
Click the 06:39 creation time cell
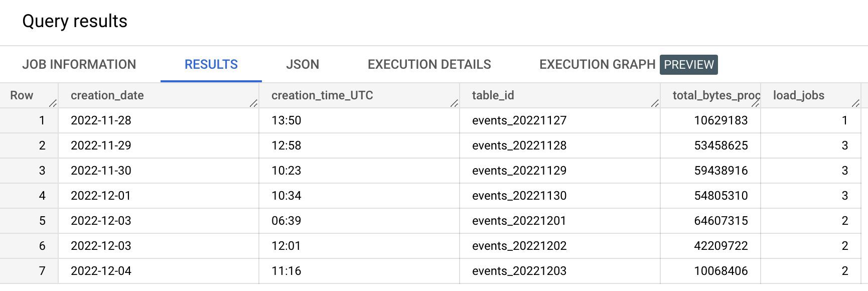click(x=359, y=221)
